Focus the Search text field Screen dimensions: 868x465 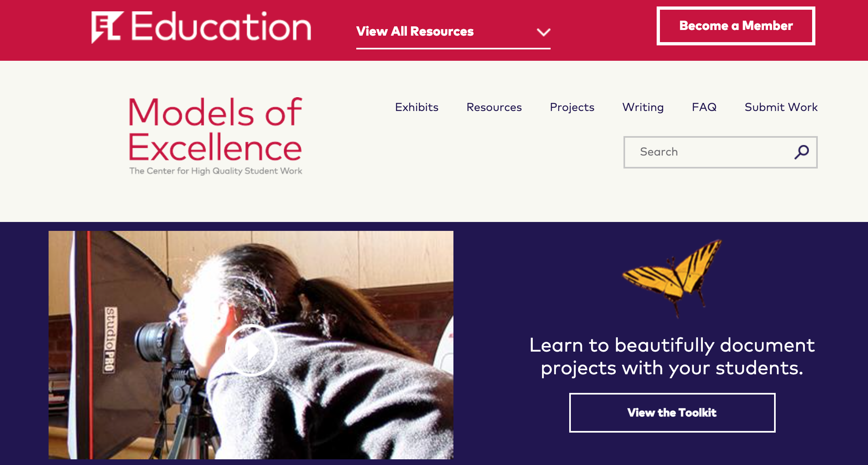tap(708, 152)
